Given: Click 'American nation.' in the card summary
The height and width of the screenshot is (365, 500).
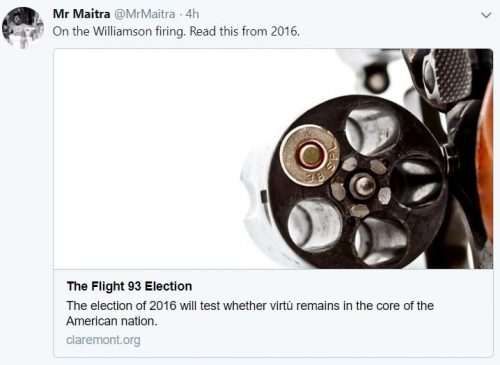Looking at the screenshot, I should (x=111, y=321).
